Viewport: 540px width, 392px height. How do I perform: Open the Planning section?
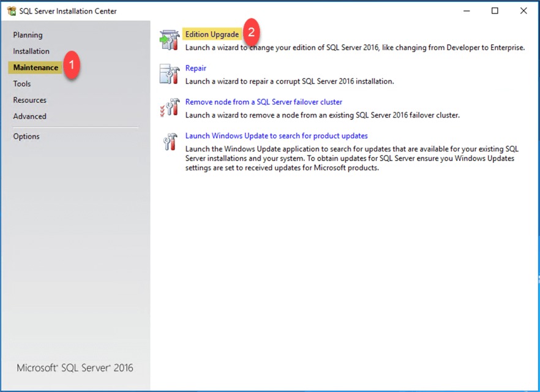(x=28, y=35)
